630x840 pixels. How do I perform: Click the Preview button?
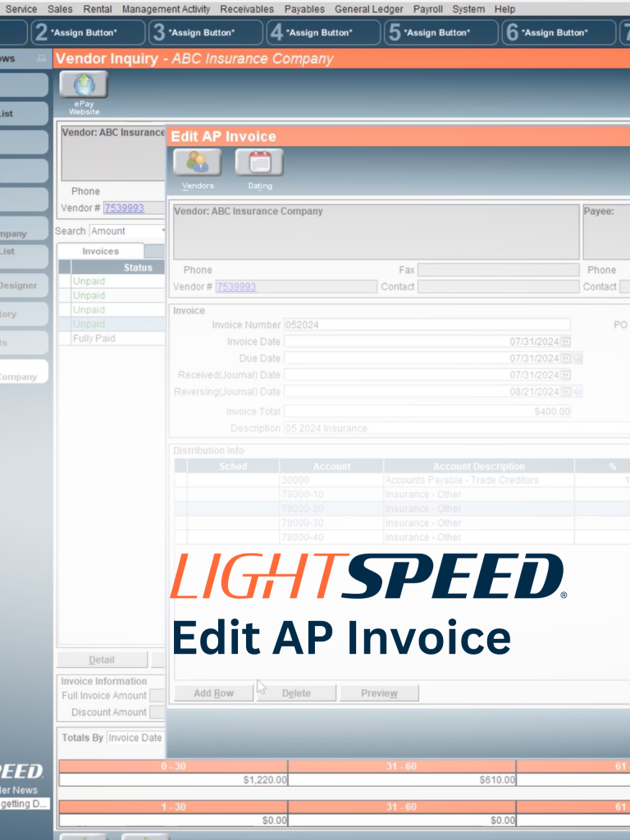(379, 693)
